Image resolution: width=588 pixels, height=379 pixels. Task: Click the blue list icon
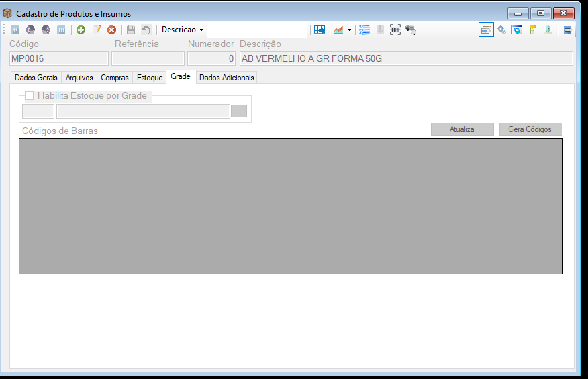pos(364,30)
